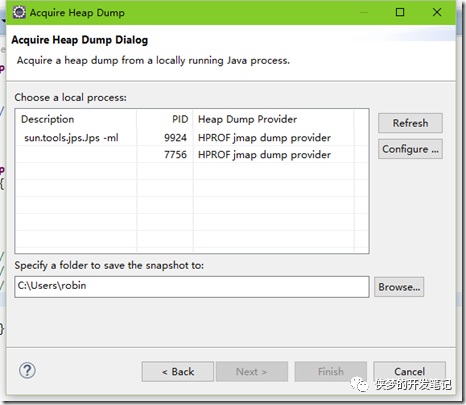Browse for a snapshot folder
The width and height of the screenshot is (466, 405).
pyautogui.click(x=399, y=287)
